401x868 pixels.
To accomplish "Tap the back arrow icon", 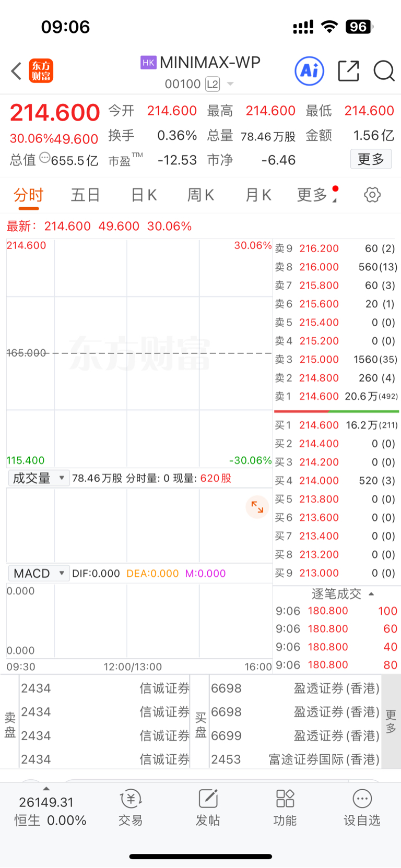I will coord(16,71).
